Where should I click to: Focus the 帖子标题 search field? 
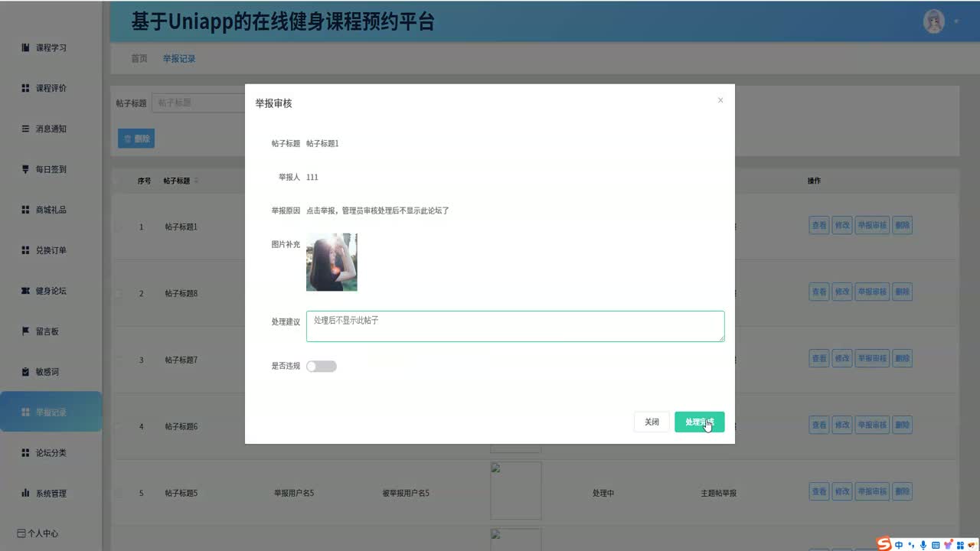click(x=198, y=103)
